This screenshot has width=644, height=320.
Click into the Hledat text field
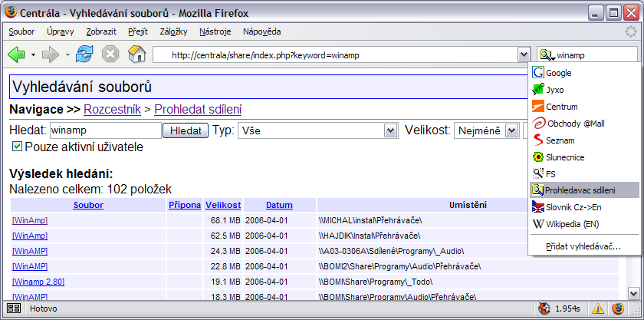pyautogui.click(x=105, y=131)
